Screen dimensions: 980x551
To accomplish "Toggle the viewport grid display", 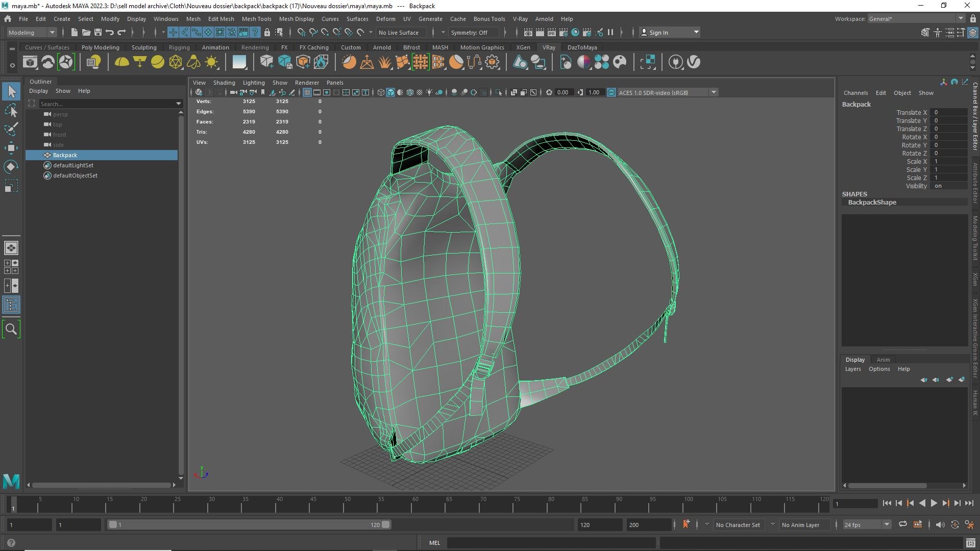I will [x=307, y=92].
